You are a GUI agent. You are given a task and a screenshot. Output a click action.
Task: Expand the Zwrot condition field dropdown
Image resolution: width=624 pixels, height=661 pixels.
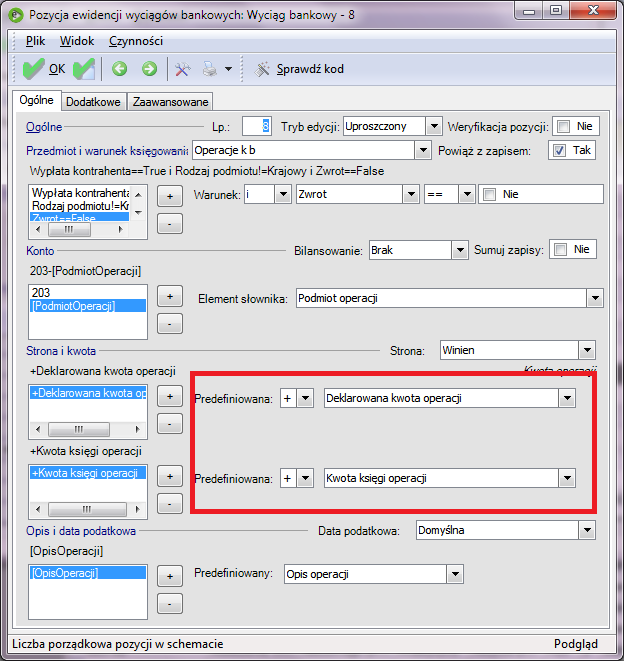tap(411, 194)
